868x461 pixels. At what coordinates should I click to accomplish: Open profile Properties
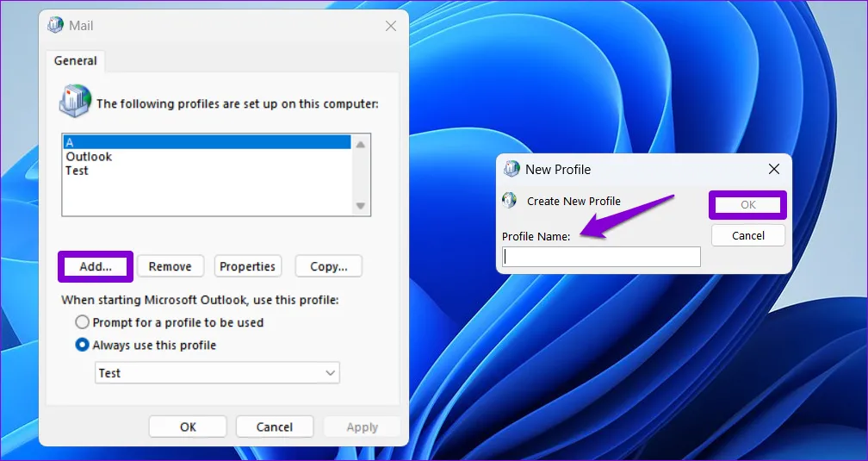click(x=247, y=266)
